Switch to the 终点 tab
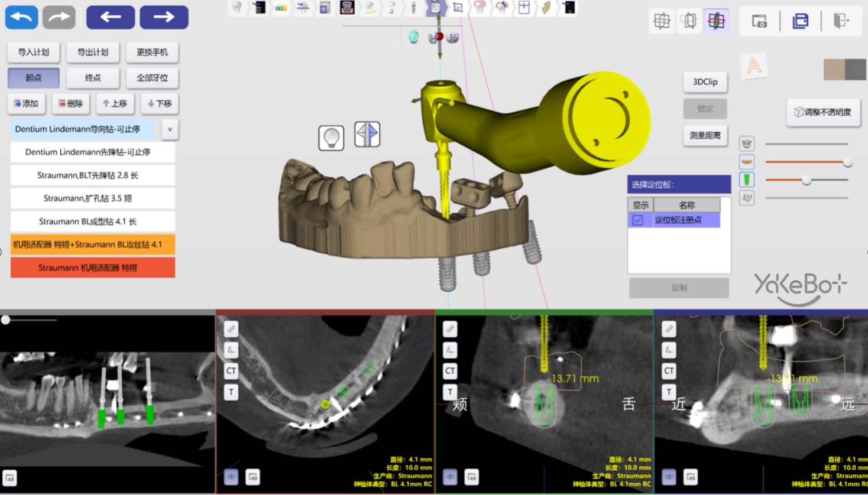 (x=93, y=78)
